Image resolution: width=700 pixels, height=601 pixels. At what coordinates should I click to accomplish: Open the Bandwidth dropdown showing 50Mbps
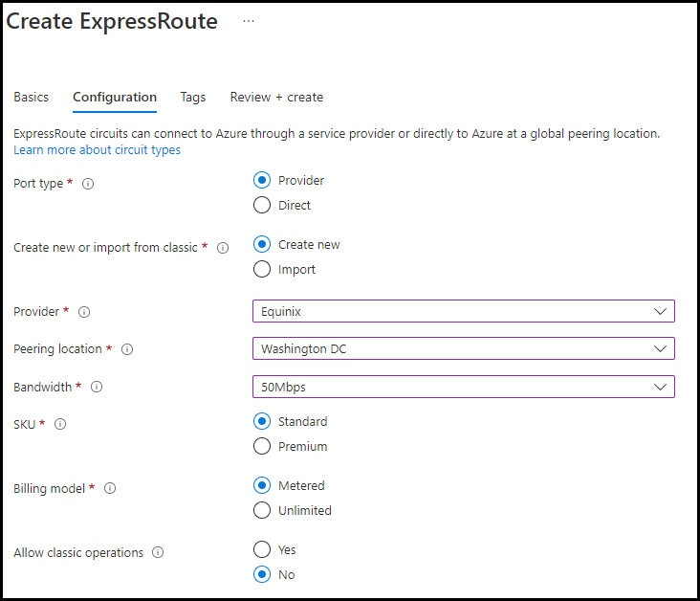tap(463, 387)
